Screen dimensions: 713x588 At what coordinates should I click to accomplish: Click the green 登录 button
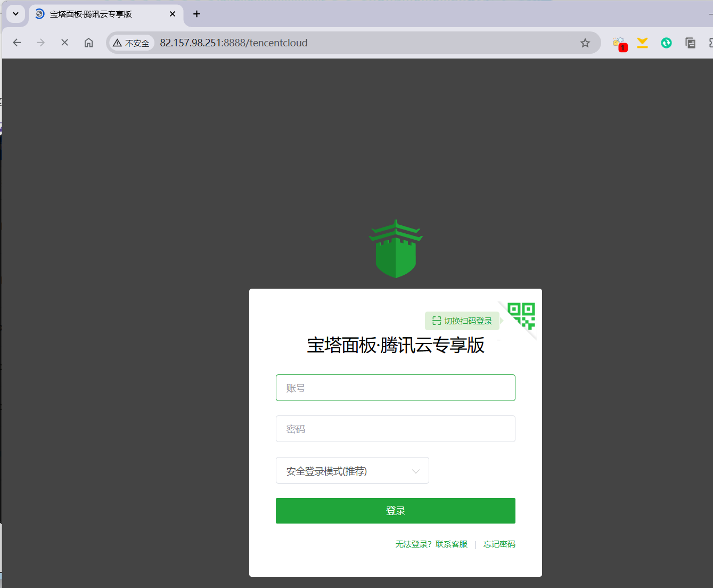(x=395, y=511)
